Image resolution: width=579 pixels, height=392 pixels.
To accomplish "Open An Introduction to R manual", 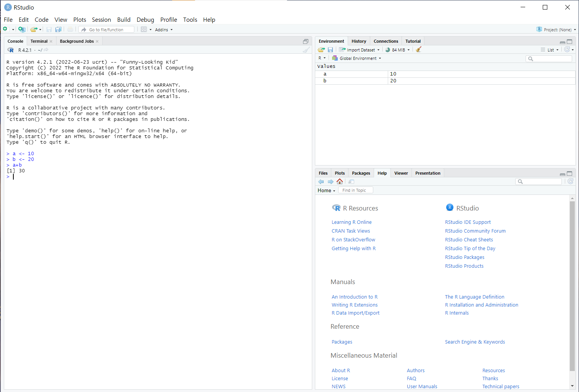I will point(355,297).
